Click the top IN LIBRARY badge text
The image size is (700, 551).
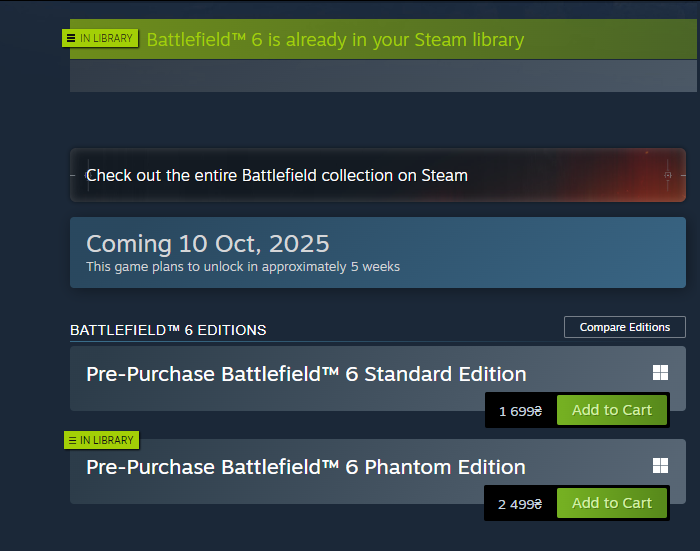106,38
